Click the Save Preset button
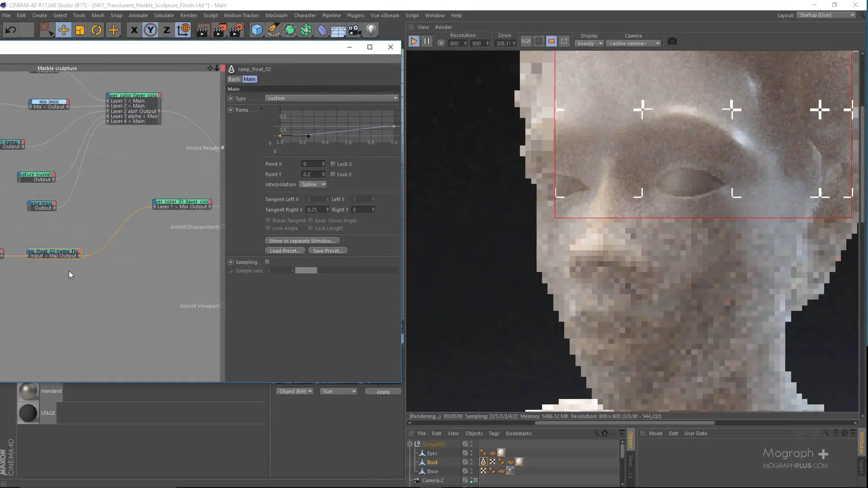 pyautogui.click(x=328, y=251)
